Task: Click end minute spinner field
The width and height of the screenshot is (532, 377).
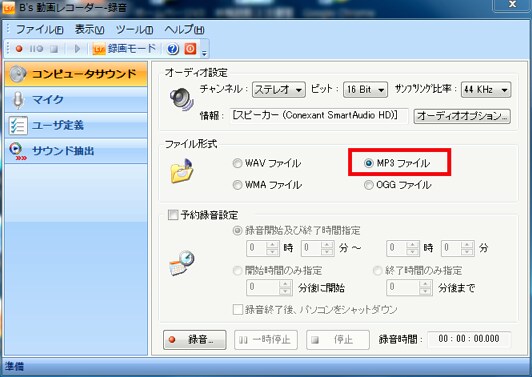Action: tap(458, 248)
